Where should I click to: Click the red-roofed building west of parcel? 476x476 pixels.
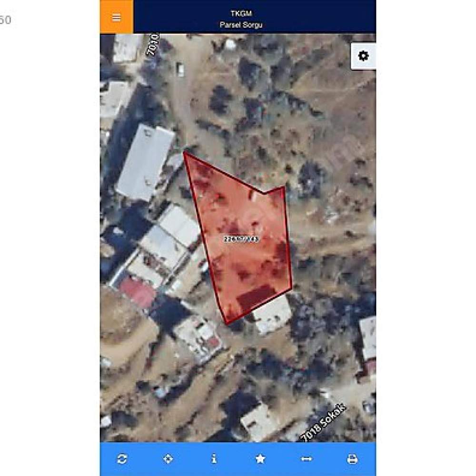138,292
